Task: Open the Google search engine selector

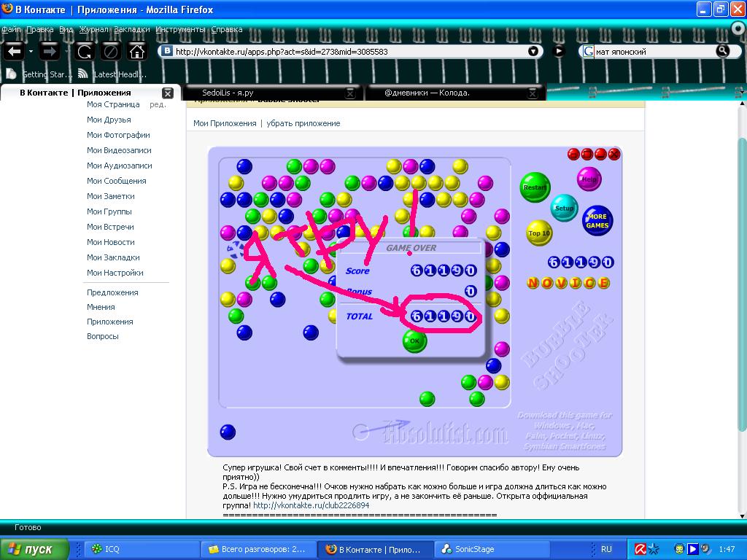Action: coord(589,51)
